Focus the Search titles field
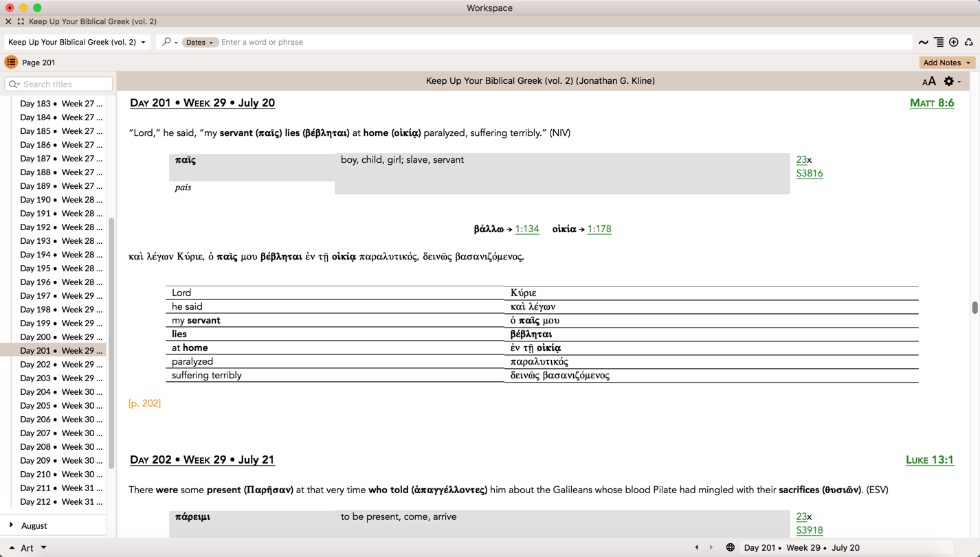Viewport: 980px width, 557px height. [x=58, y=84]
